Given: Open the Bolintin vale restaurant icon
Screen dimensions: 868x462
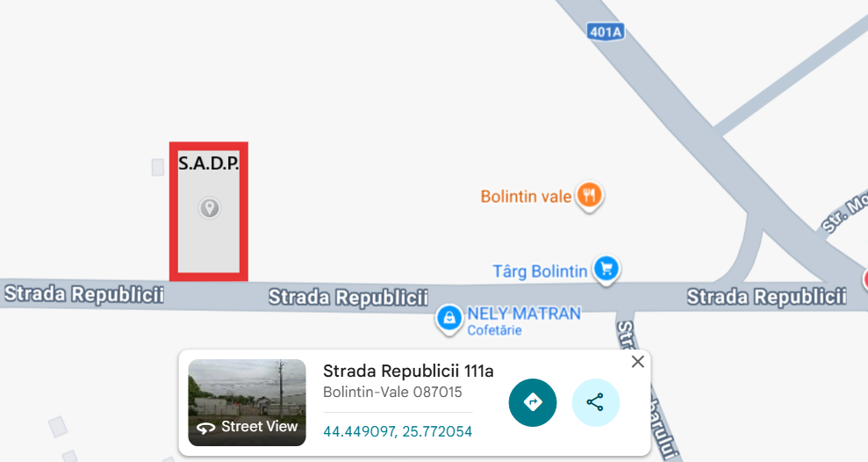Looking at the screenshot, I should point(590,196).
